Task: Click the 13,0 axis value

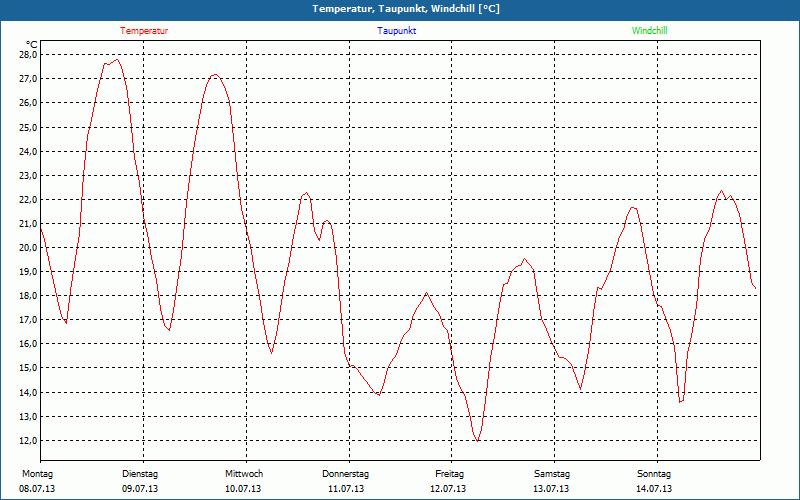Action: click(28, 416)
